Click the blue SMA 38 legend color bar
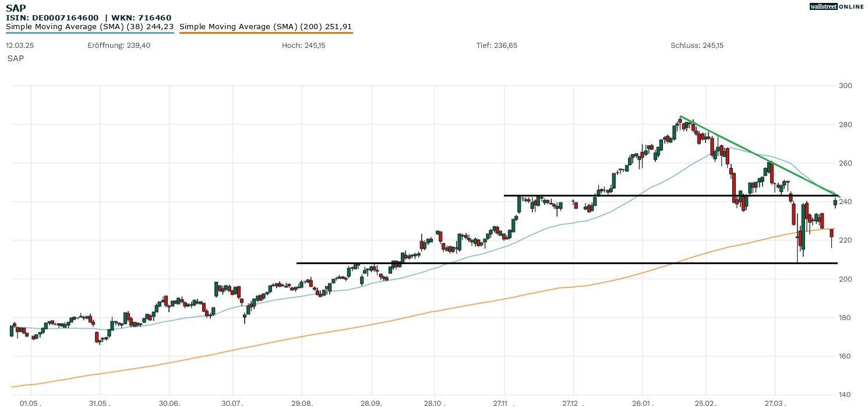868x407 pixels. (90, 33)
